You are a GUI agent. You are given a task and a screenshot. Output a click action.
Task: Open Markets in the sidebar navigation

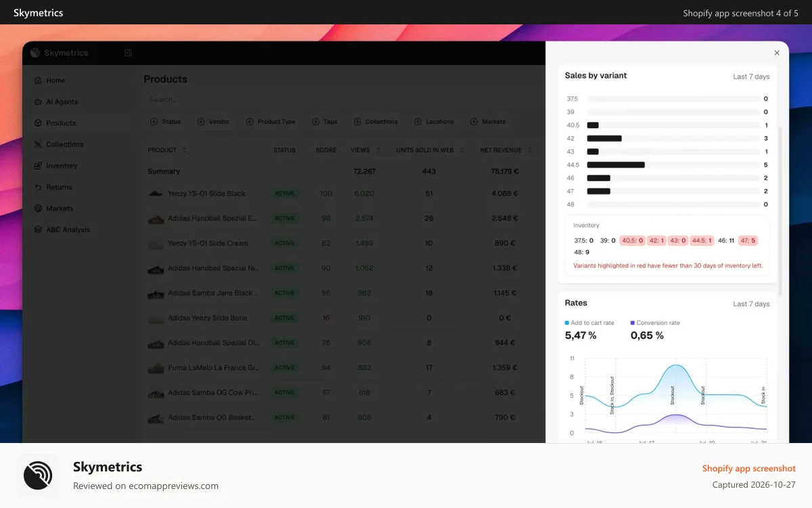(60, 209)
